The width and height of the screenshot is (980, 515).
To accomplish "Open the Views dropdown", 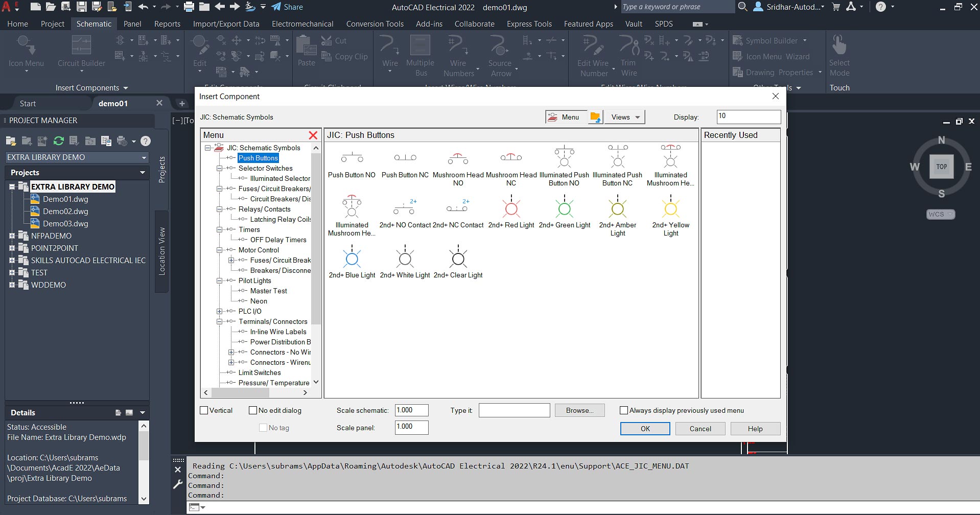I will pyautogui.click(x=625, y=117).
